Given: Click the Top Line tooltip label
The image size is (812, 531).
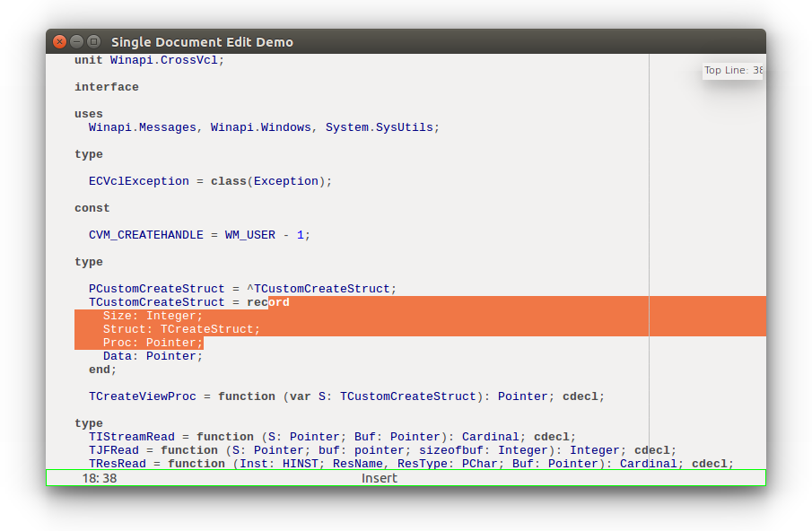Looking at the screenshot, I should coord(733,70).
